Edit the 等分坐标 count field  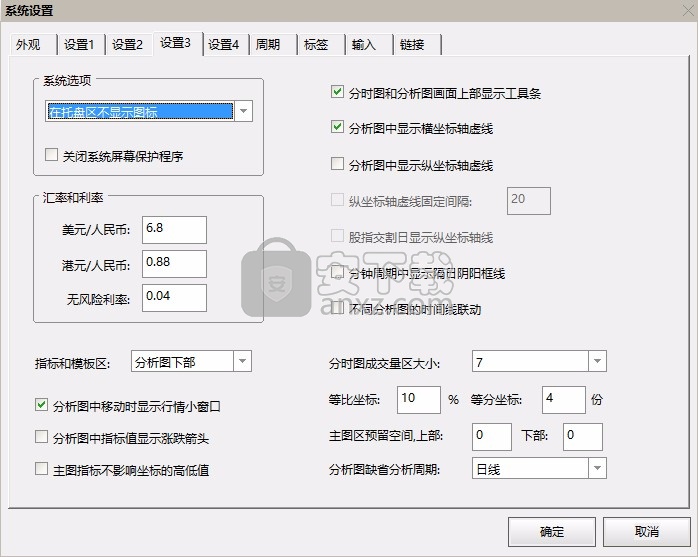(x=564, y=400)
